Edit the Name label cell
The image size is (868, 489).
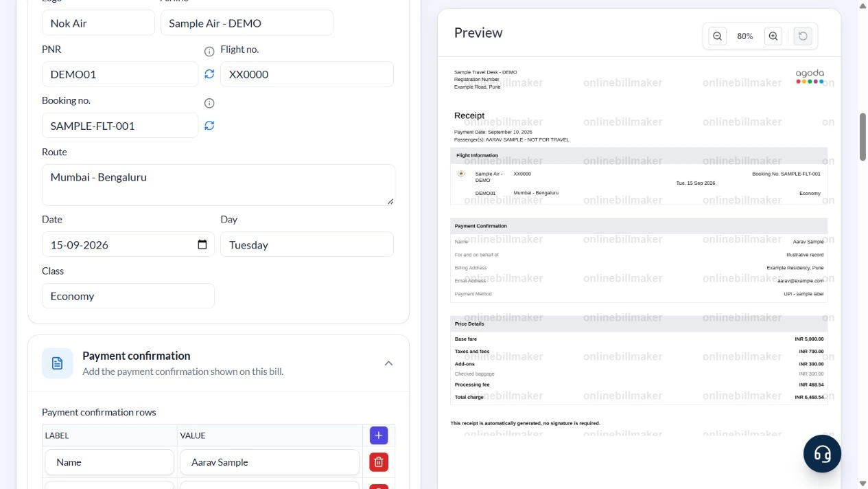click(110, 462)
